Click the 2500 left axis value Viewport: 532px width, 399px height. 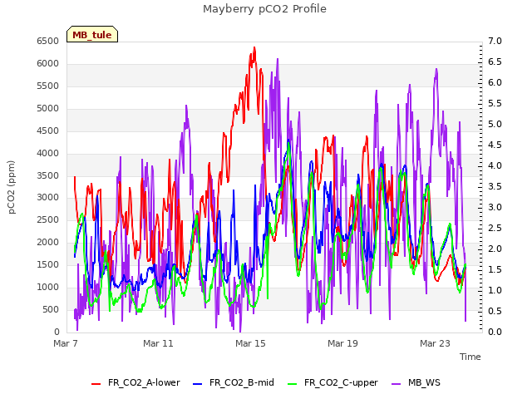[48, 220]
